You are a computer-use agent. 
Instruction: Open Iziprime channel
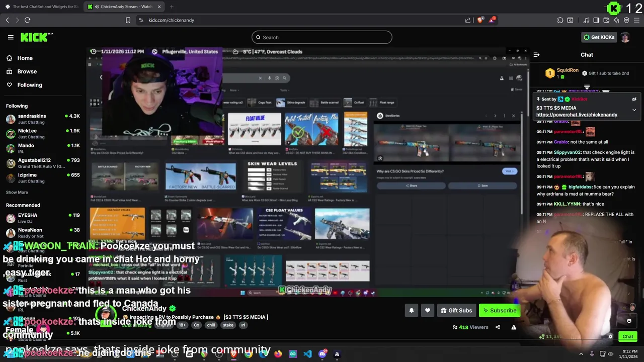coord(43,178)
